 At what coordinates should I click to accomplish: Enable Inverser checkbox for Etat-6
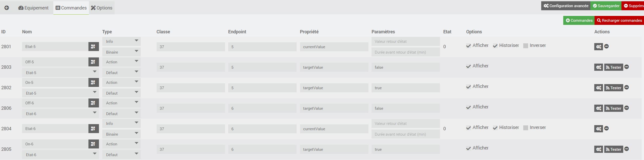[526, 128]
